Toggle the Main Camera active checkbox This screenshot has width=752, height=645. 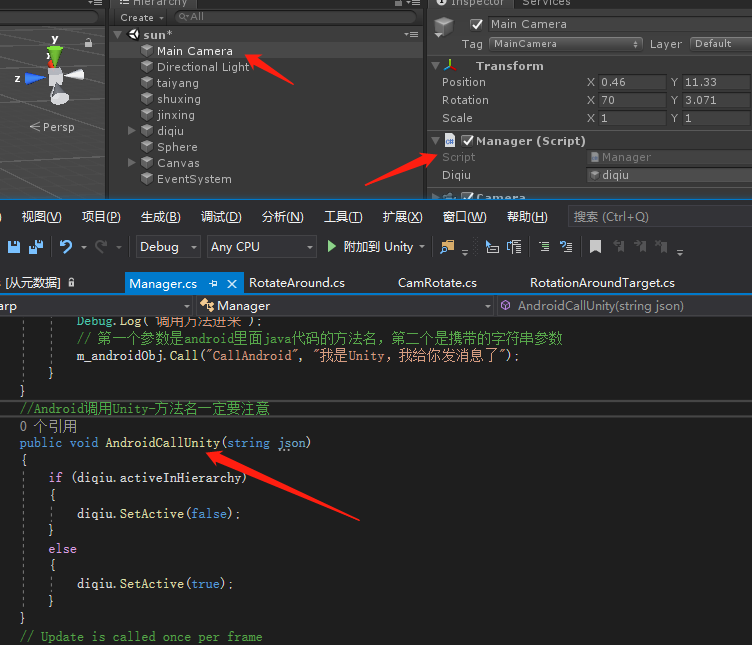coord(476,24)
